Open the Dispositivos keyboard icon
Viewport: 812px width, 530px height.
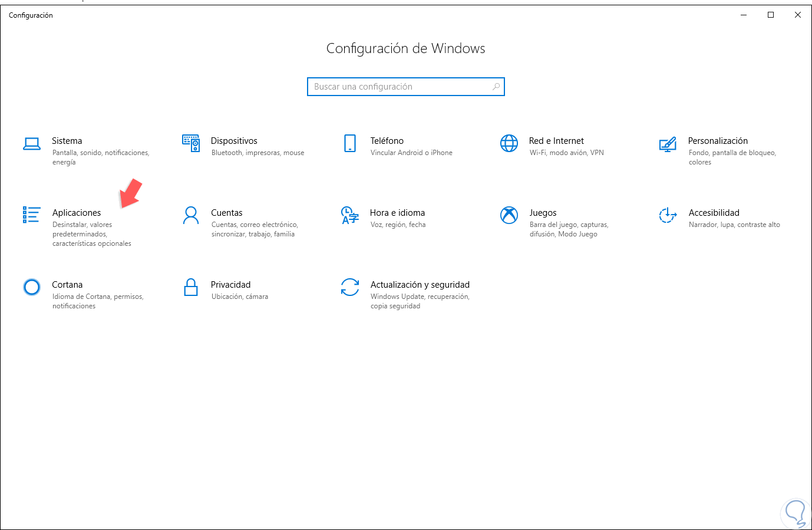191,143
